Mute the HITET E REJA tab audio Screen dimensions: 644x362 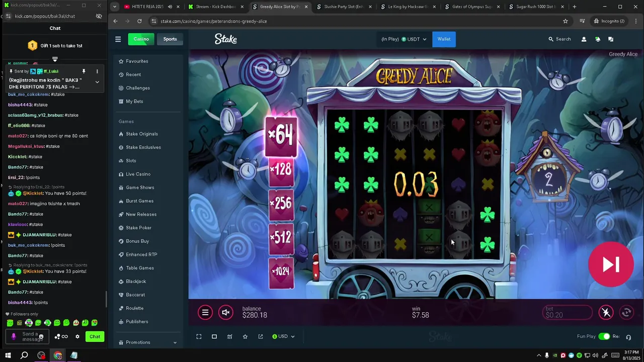coord(170,7)
